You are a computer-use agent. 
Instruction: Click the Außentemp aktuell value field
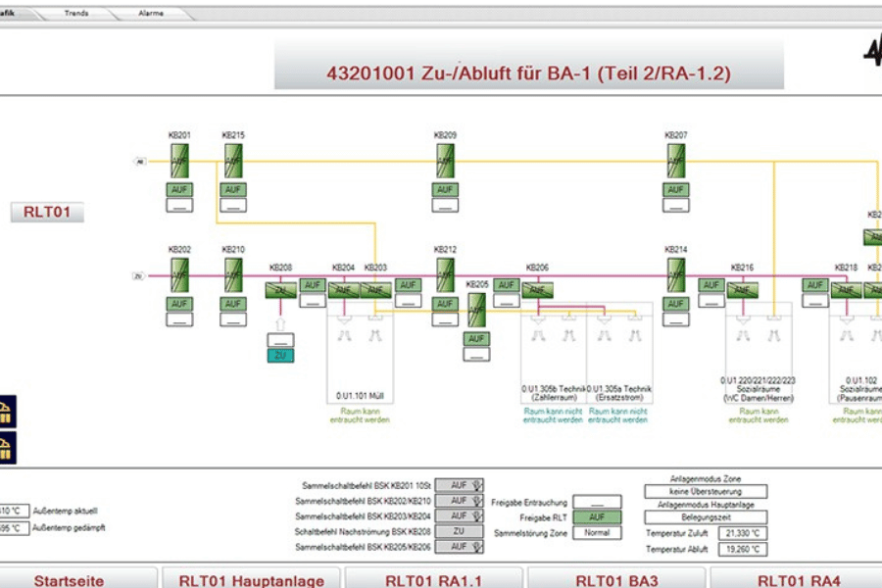tap(14, 511)
